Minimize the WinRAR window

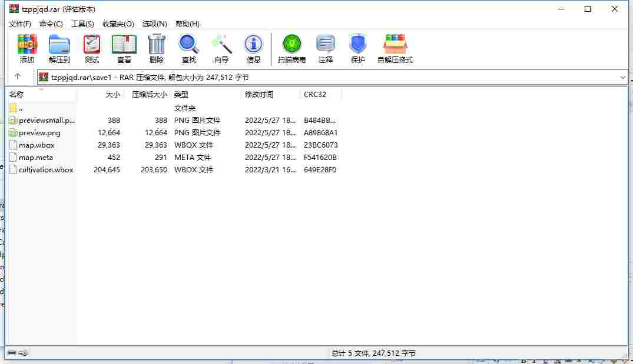[561, 9]
